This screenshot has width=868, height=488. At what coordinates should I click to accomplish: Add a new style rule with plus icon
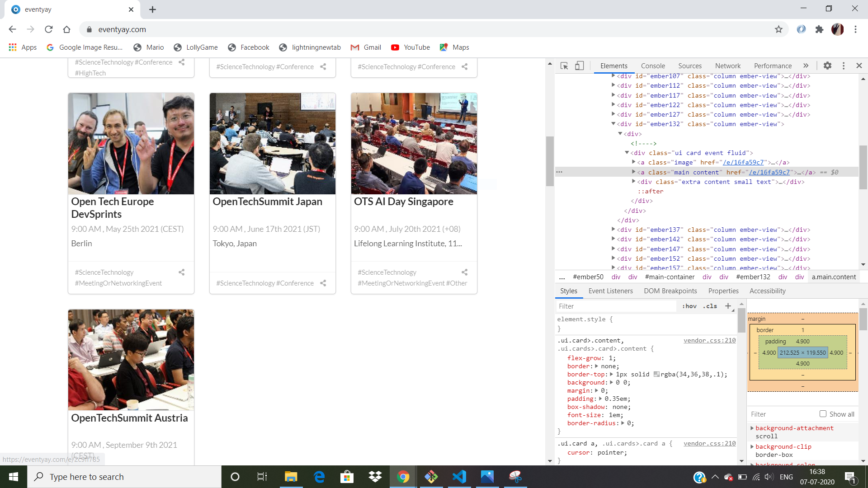pos(728,306)
